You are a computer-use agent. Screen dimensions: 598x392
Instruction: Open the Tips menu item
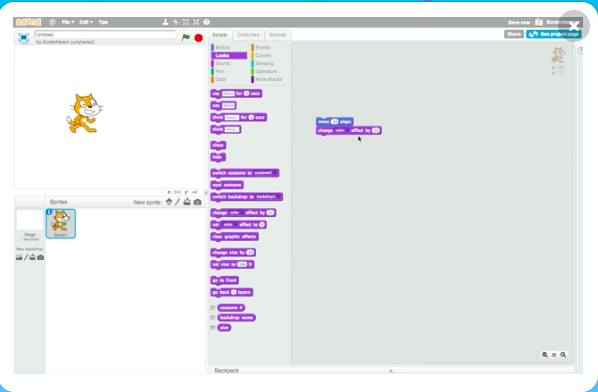point(103,22)
